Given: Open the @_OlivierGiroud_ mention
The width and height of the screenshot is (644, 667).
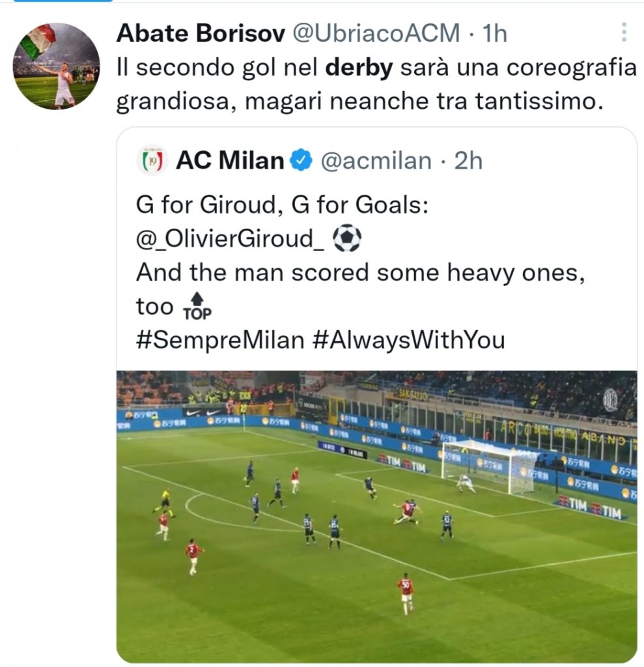Looking at the screenshot, I should point(230,239).
